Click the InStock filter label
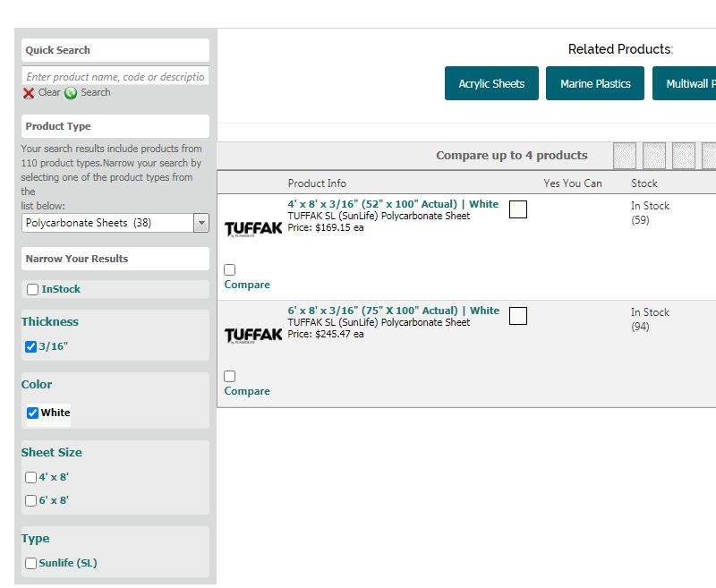This screenshot has width=716, height=588. (x=61, y=289)
